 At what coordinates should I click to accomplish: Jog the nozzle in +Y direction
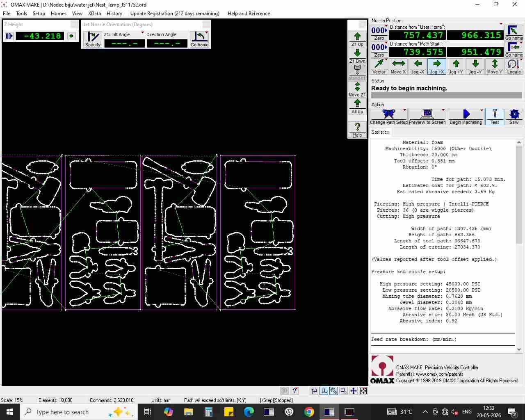pos(456,66)
